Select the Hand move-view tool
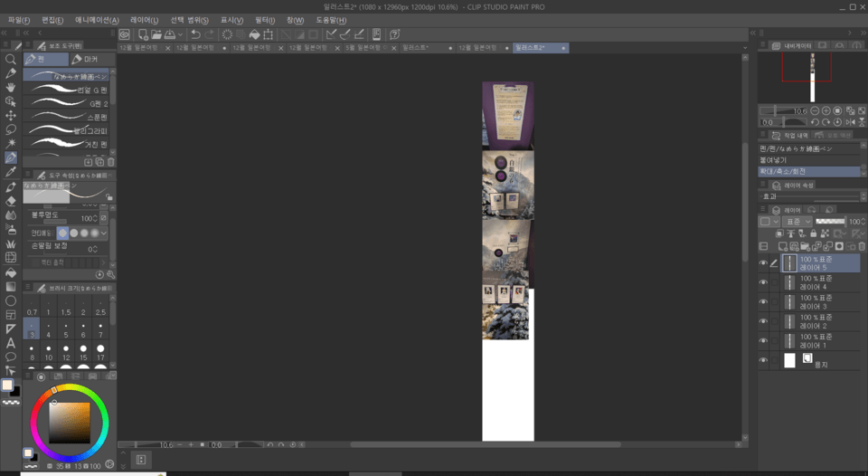 10,88
